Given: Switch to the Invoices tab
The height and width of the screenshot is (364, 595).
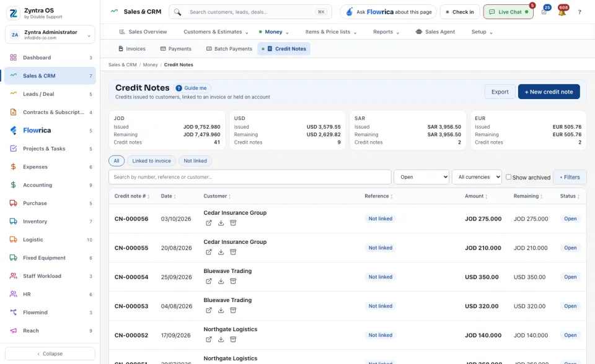Looking at the screenshot, I should click(x=132, y=49).
